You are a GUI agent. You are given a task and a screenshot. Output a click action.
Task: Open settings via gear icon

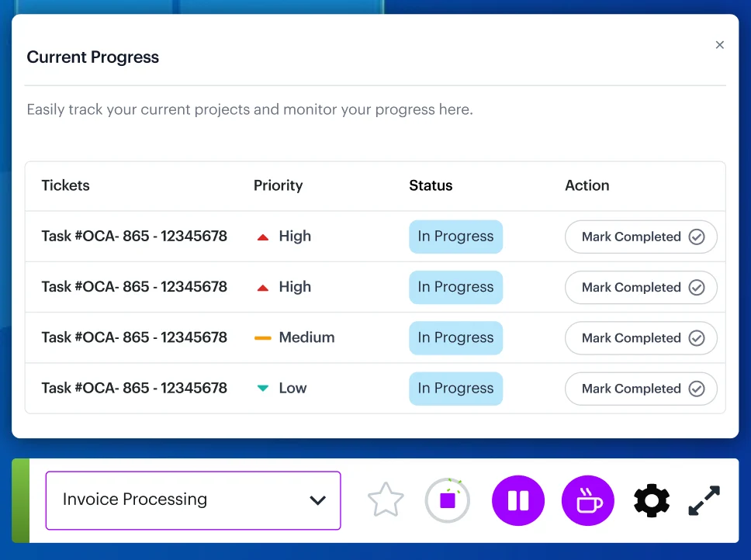click(652, 500)
